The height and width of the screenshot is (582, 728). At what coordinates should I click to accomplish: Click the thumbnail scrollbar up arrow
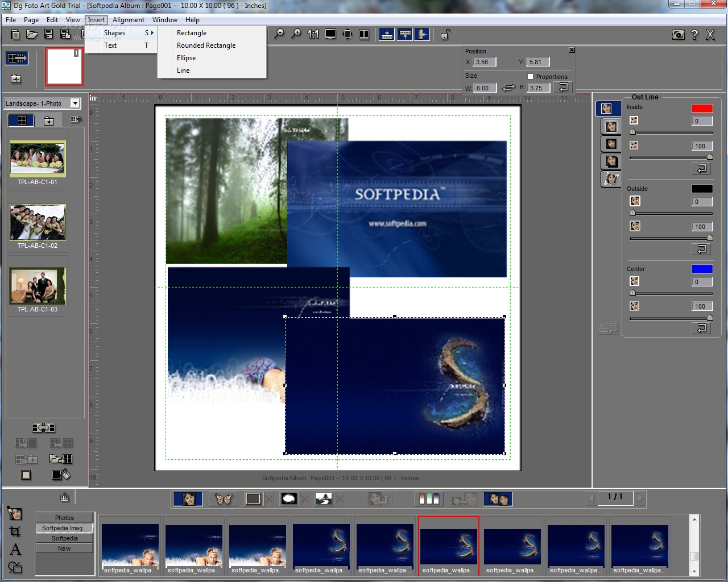point(694,519)
